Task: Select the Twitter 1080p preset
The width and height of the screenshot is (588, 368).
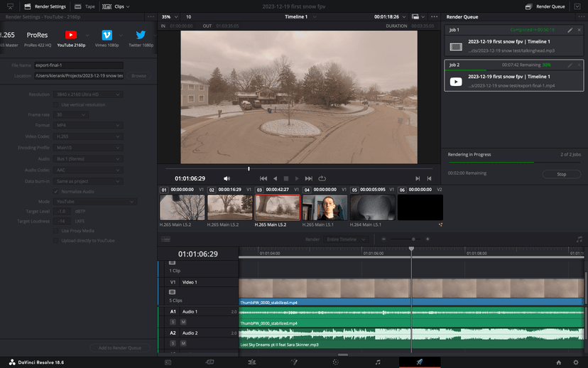Action: 141,35
